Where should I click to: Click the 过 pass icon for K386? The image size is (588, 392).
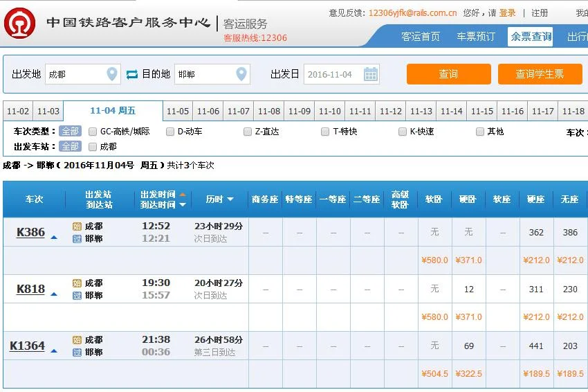coord(77,239)
